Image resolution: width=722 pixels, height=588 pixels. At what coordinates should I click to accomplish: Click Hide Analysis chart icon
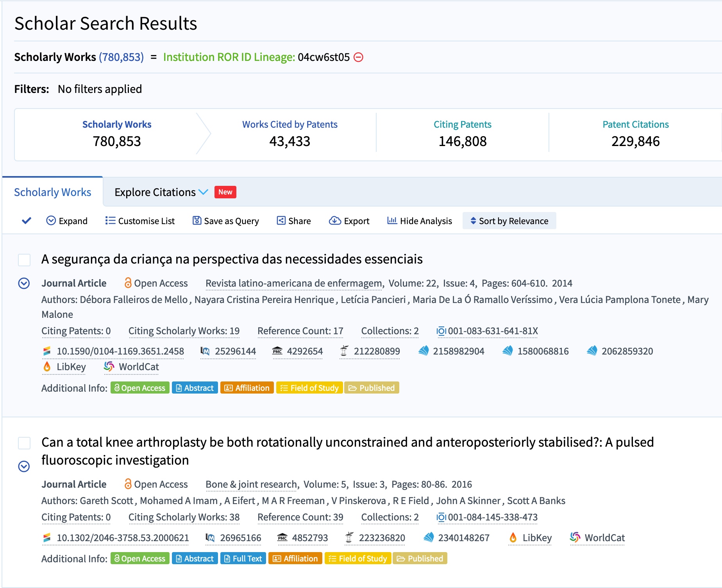(x=392, y=221)
